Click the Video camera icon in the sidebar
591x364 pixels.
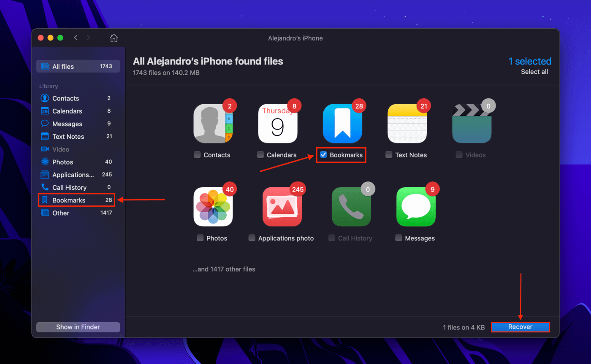click(45, 149)
